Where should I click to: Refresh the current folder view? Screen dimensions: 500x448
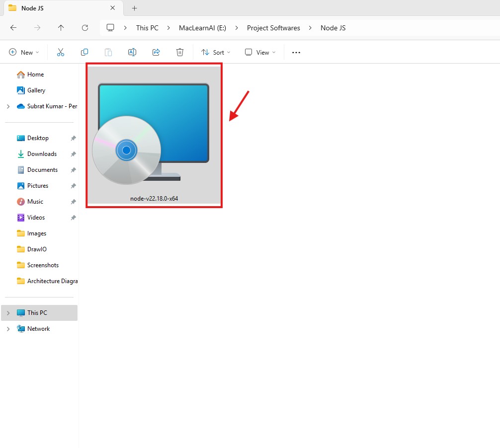tap(85, 28)
